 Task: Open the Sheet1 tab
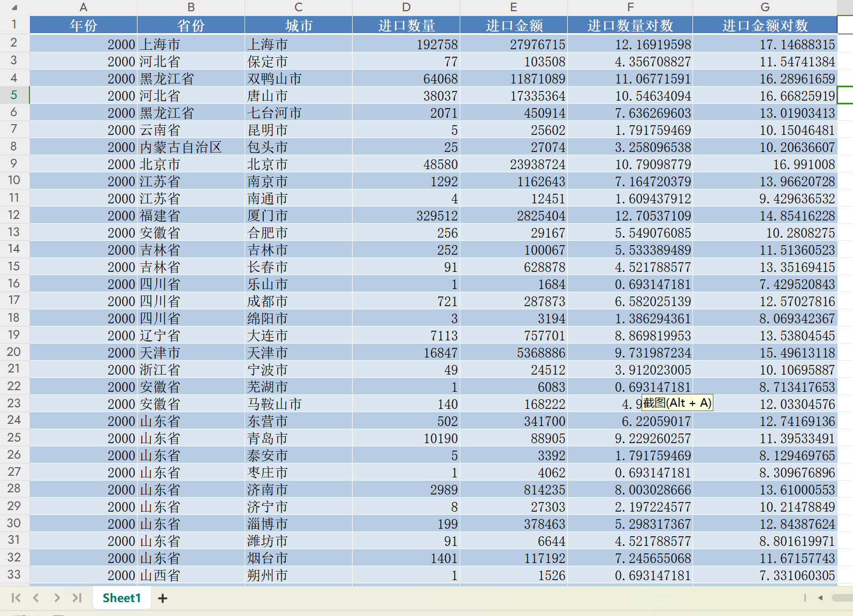click(121, 598)
